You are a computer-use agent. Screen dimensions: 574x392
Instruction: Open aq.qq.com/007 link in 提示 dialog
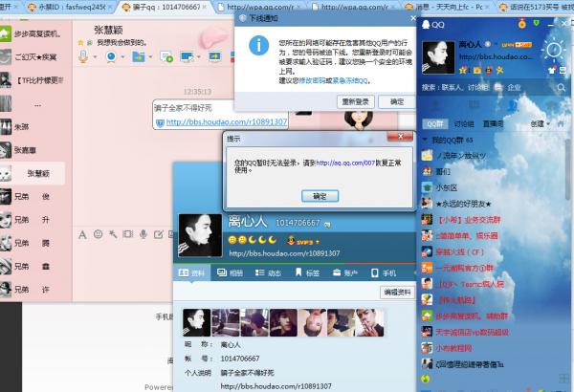(345, 163)
